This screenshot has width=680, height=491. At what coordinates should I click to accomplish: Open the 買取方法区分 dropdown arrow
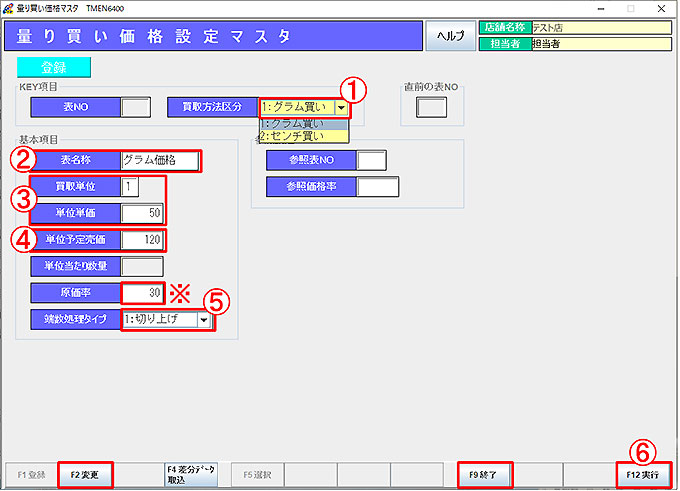pos(341,107)
